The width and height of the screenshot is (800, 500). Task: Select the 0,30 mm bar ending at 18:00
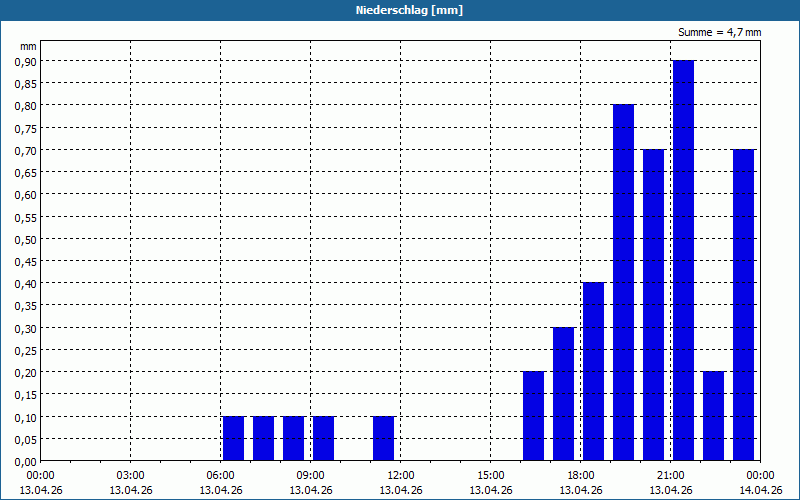pyautogui.click(x=563, y=394)
